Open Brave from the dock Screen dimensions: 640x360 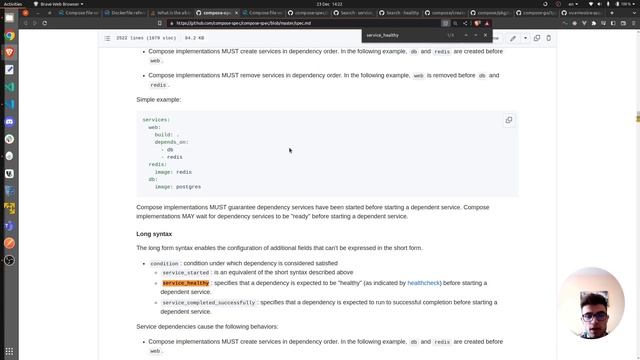pyautogui.click(x=9, y=53)
